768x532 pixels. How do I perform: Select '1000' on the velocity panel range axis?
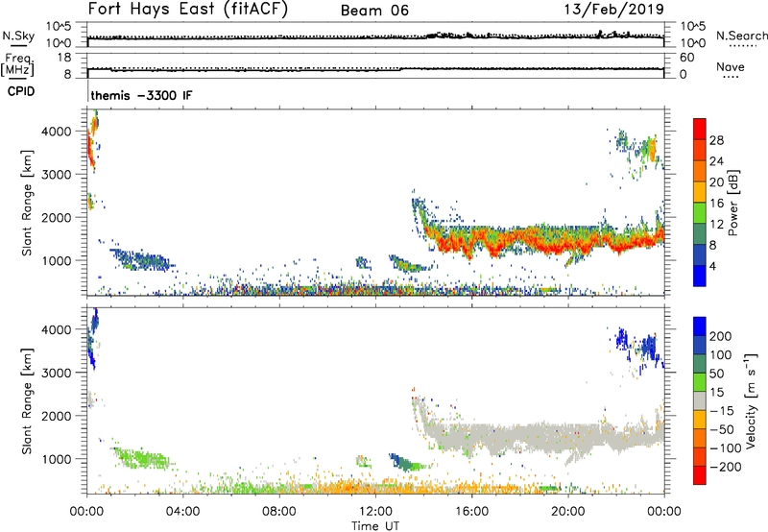pos(56,459)
